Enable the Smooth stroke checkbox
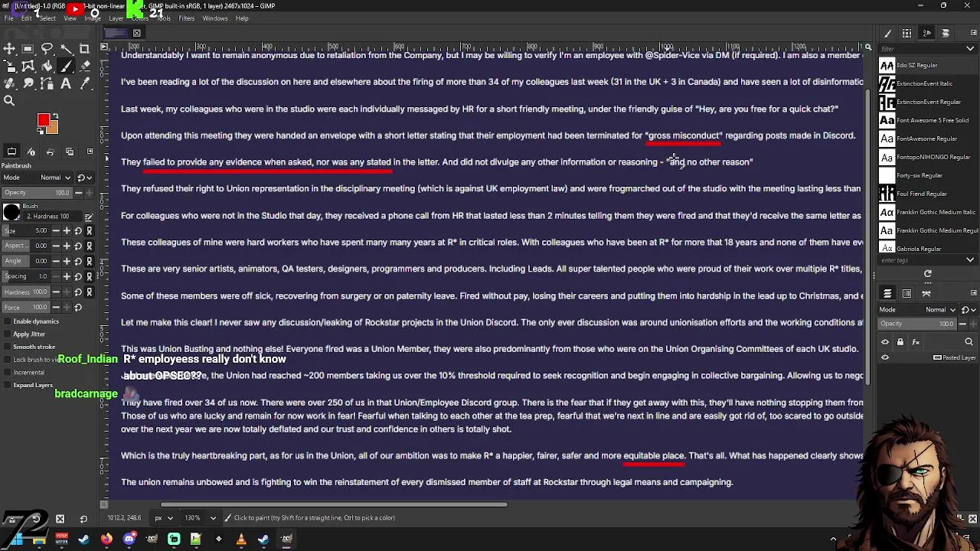 coord(8,347)
